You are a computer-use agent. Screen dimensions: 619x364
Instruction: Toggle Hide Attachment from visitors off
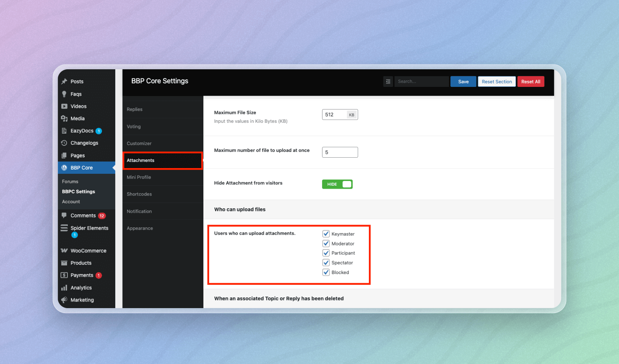337,184
